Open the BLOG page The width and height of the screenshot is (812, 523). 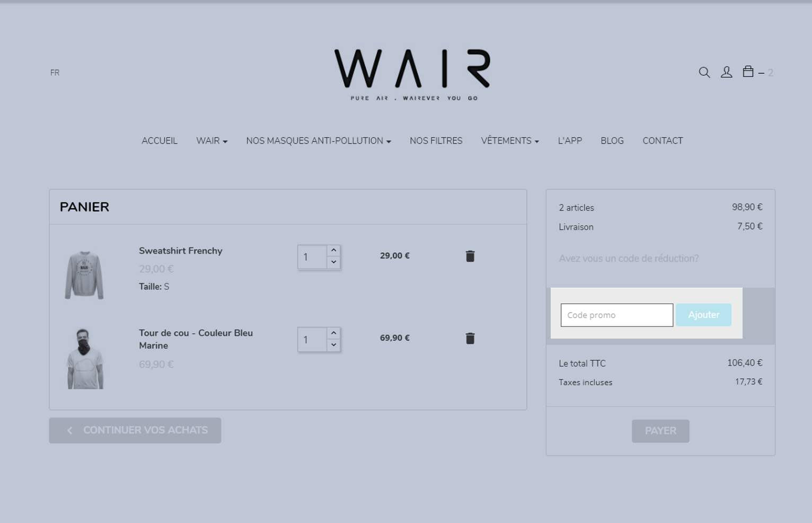pyautogui.click(x=612, y=140)
